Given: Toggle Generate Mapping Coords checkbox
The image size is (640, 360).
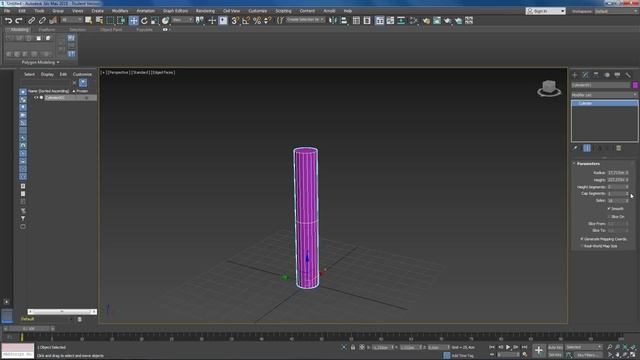Looking at the screenshot, I should [582, 239].
